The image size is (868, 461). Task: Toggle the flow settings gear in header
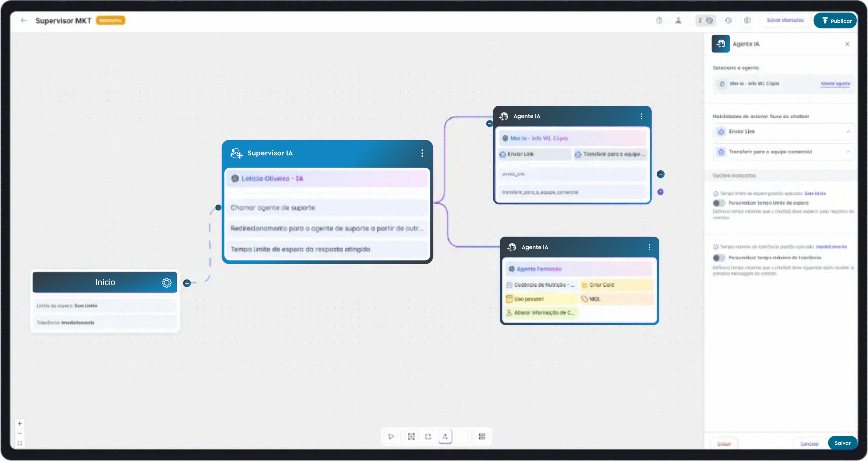(747, 21)
